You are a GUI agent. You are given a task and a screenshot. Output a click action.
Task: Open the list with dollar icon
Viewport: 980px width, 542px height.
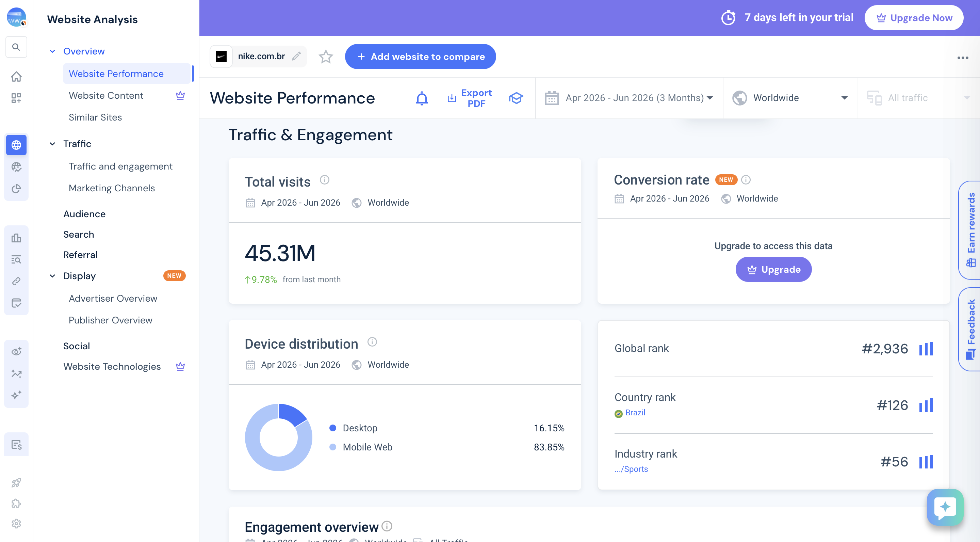tap(16, 444)
